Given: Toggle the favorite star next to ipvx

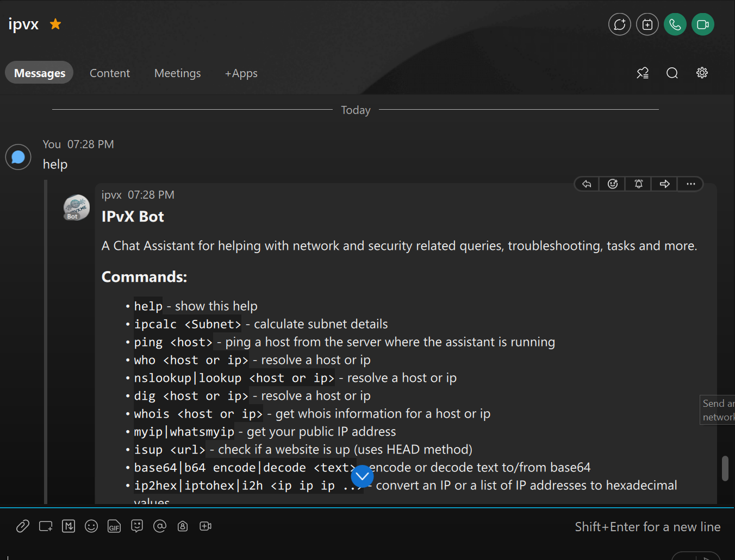Looking at the screenshot, I should click(55, 24).
